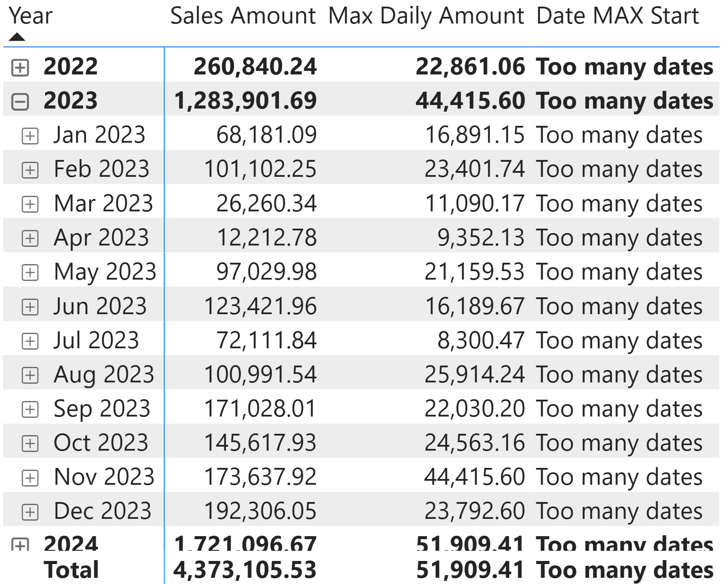Expand the Jan 2023 month row
Viewport: 728px width, 584px height.
[30, 136]
